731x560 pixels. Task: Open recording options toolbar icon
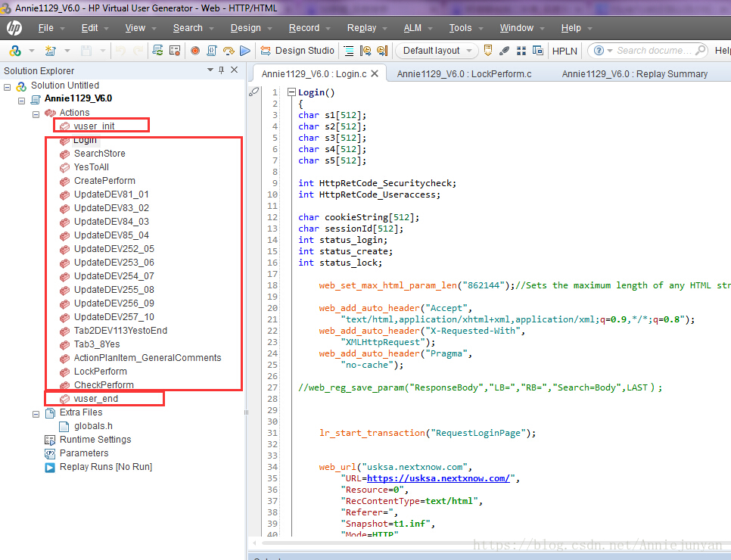point(175,51)
